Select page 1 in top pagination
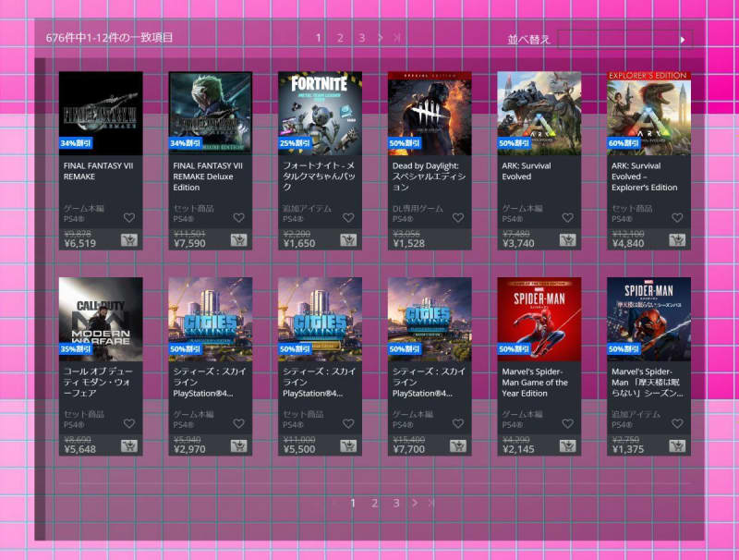The image size is (739, 560). [x=319, y=38]
